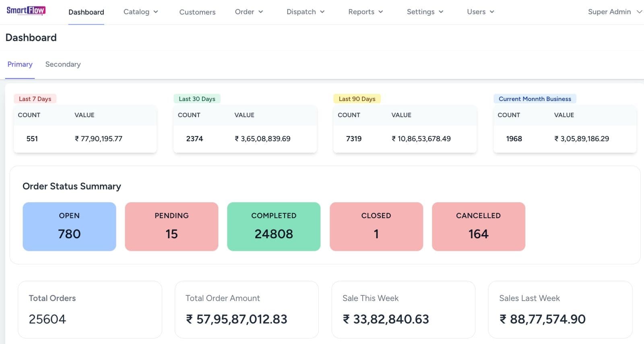Expand the Catalog dropdown menu

coord(140,12)
